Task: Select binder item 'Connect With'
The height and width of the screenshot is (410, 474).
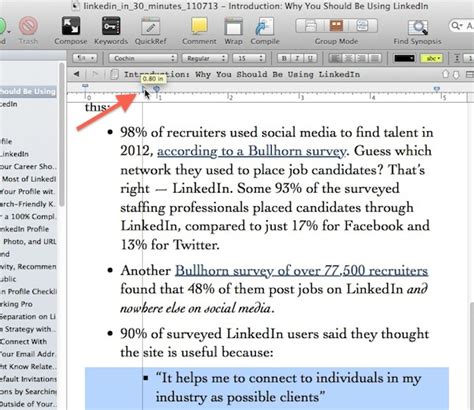Action: pyautogui.click(x=23, y=342)
